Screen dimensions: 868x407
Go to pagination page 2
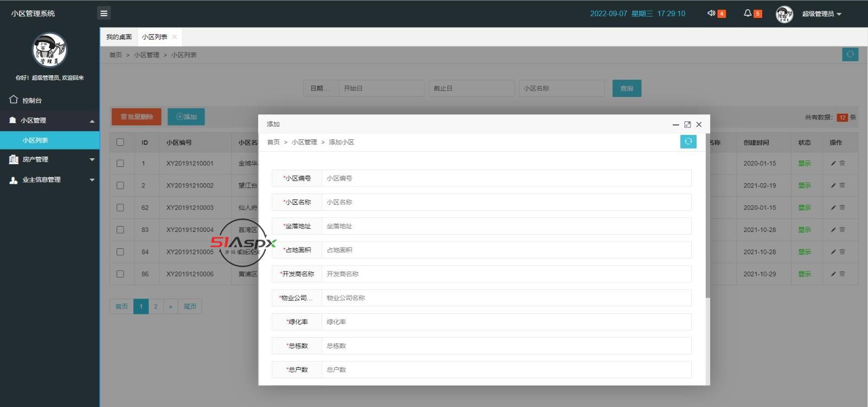click(x=156, y=306)
